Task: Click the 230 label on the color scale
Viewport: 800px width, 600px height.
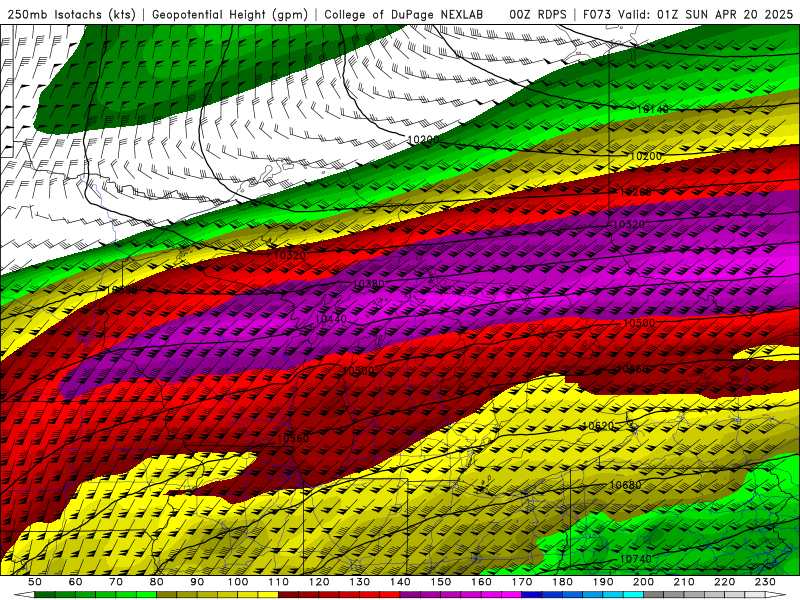Action: point(765,582)
